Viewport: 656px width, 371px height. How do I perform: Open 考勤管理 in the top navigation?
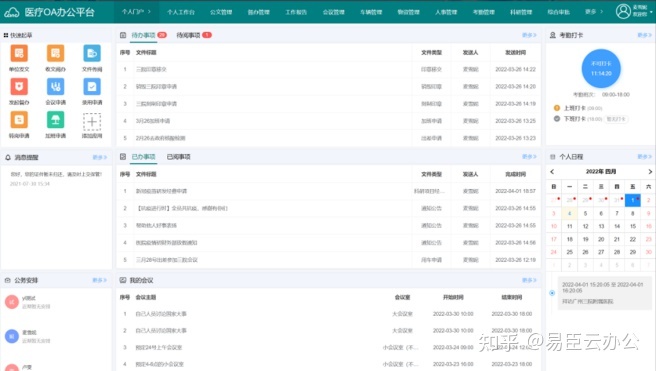click(484, 12)
